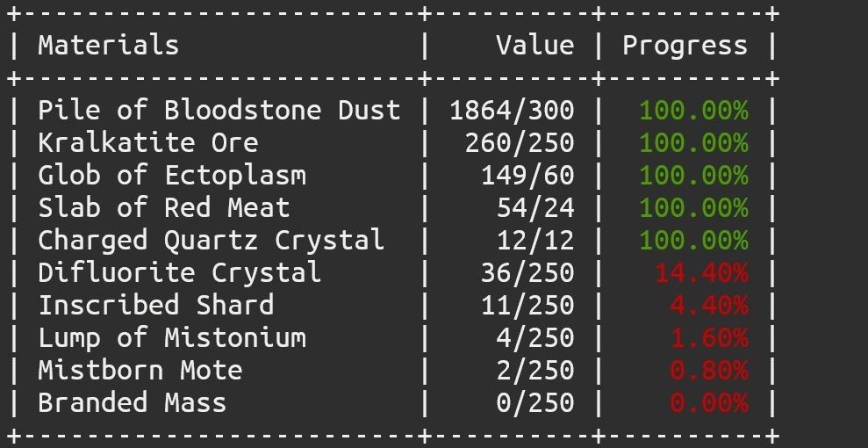Select the Inscribed Shard row label
The image size is (868, 448).
point(155,306)
